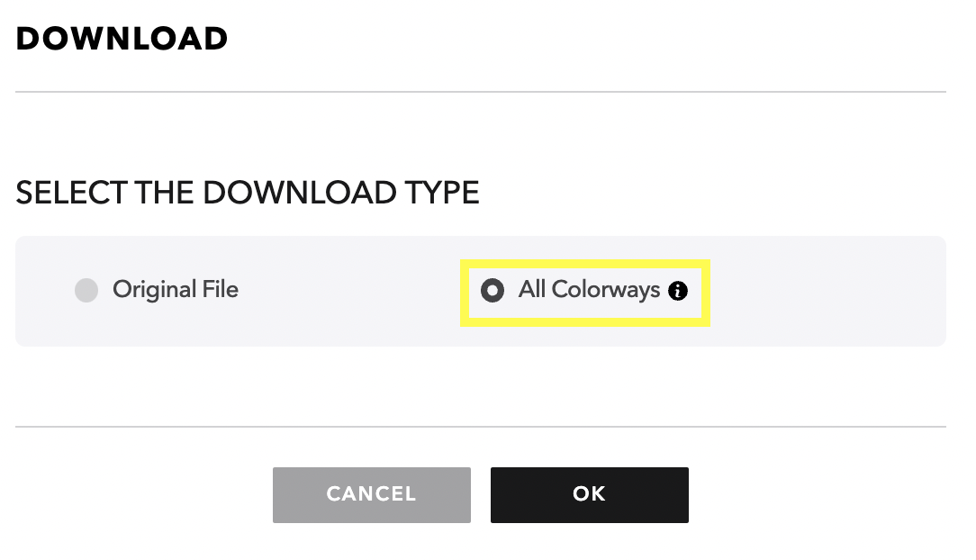The height and width of the screenshot is (560, 976).
Task: Choose the All Colorways label text
Action: pos(589,290)
